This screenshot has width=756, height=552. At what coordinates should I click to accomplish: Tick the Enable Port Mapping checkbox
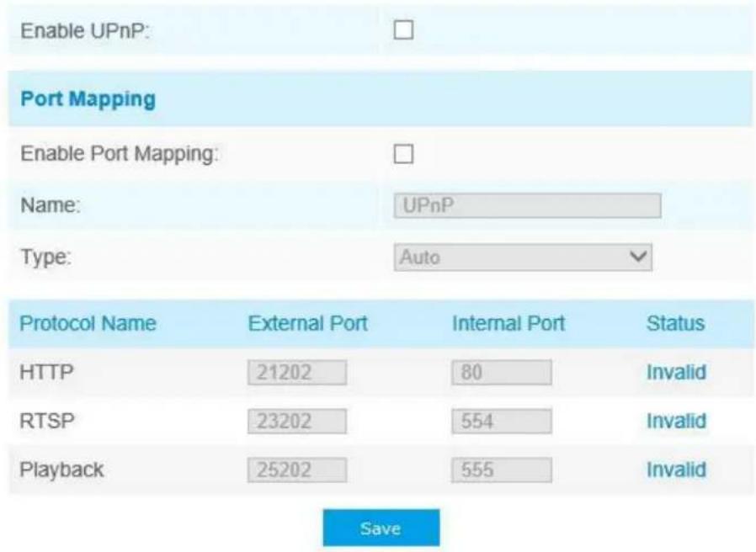(403, 154)
